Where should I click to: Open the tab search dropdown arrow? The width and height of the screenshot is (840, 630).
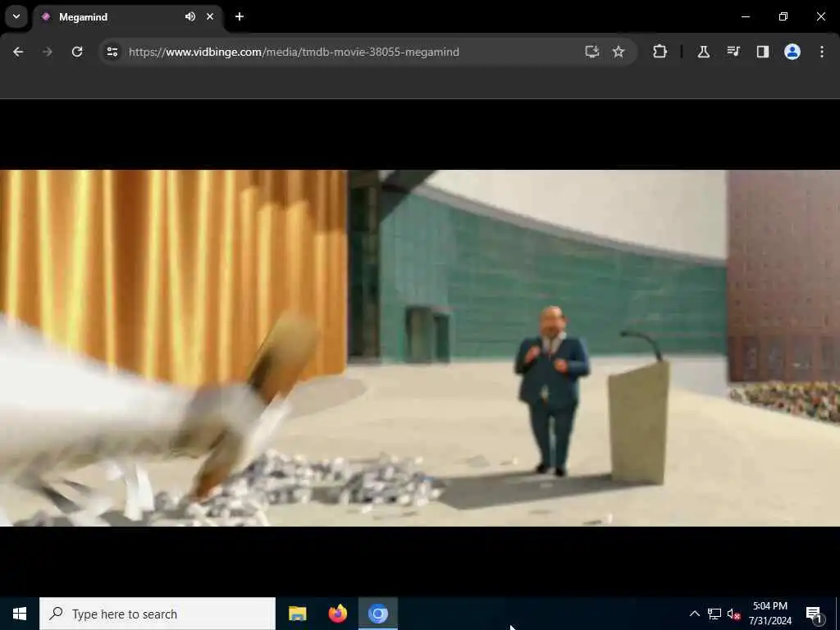coord(16,16)
